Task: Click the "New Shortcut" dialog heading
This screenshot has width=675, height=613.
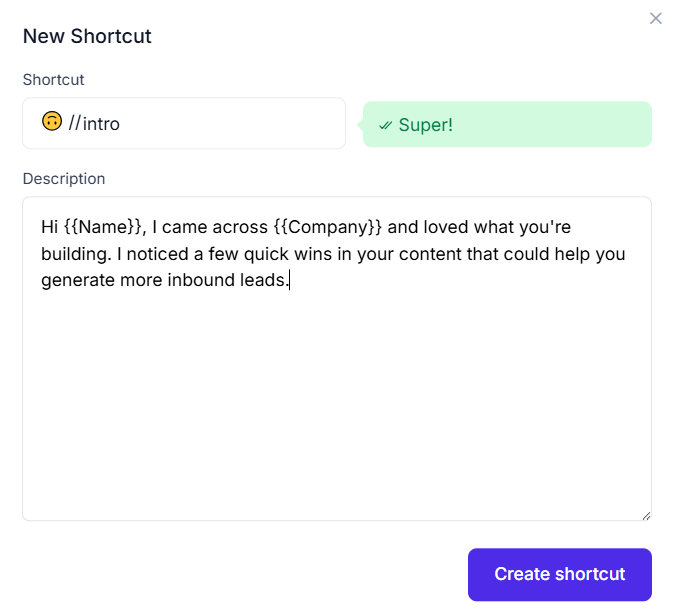Action: (x=87, y=37)
